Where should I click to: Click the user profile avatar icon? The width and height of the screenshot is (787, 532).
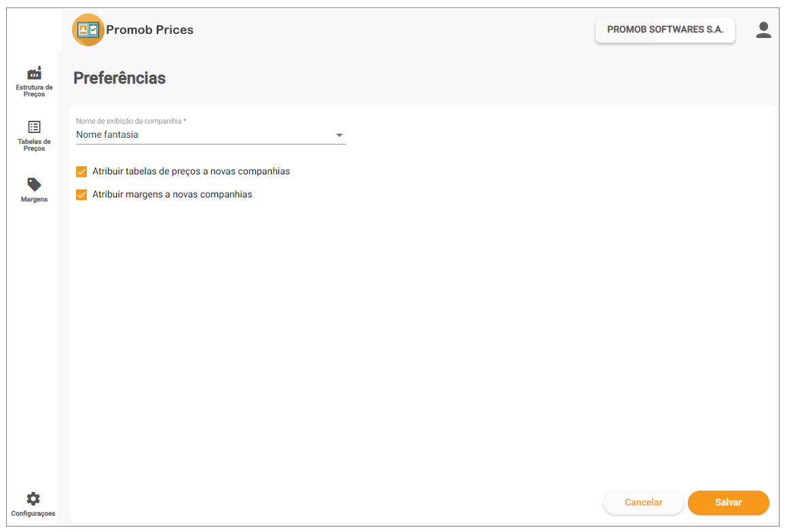coord(763,30)
